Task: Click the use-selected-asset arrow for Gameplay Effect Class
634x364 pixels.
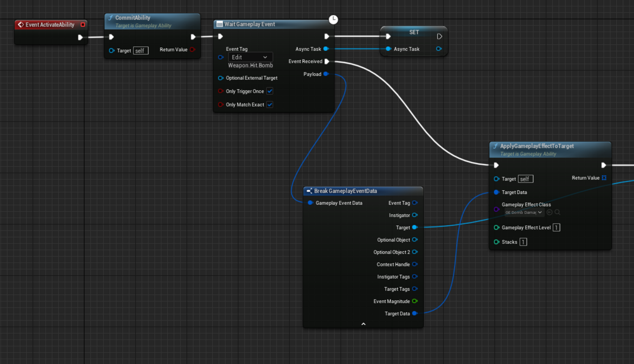Action: (x=550, y=212)
